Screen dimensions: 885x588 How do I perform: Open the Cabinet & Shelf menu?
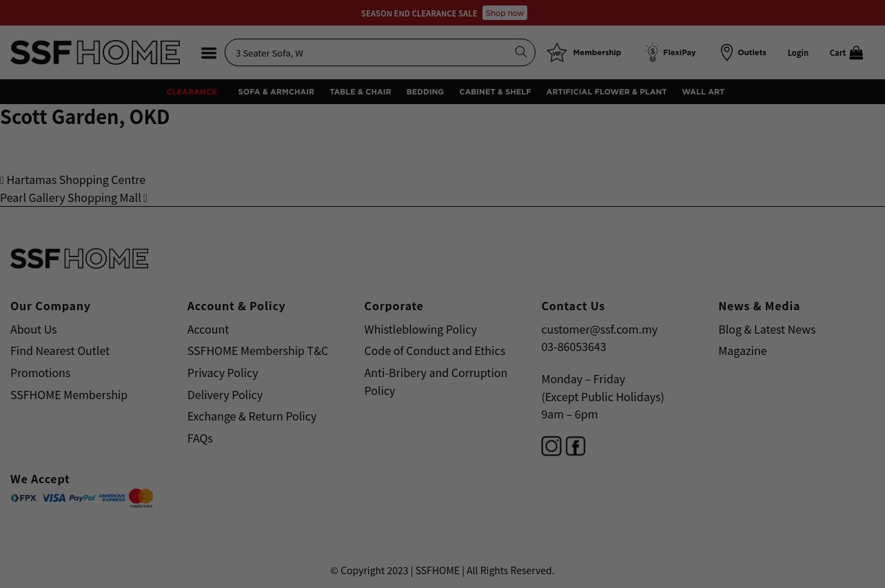click(495, 92)
